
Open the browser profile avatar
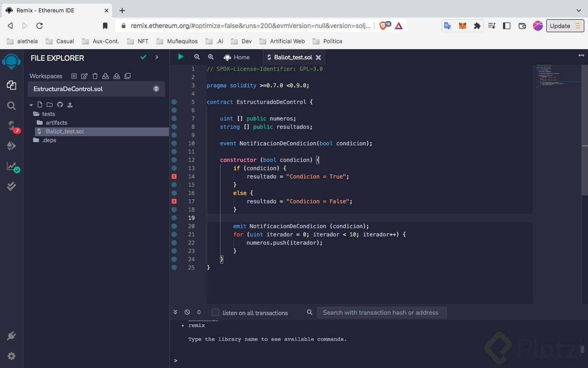coord(537,26)
